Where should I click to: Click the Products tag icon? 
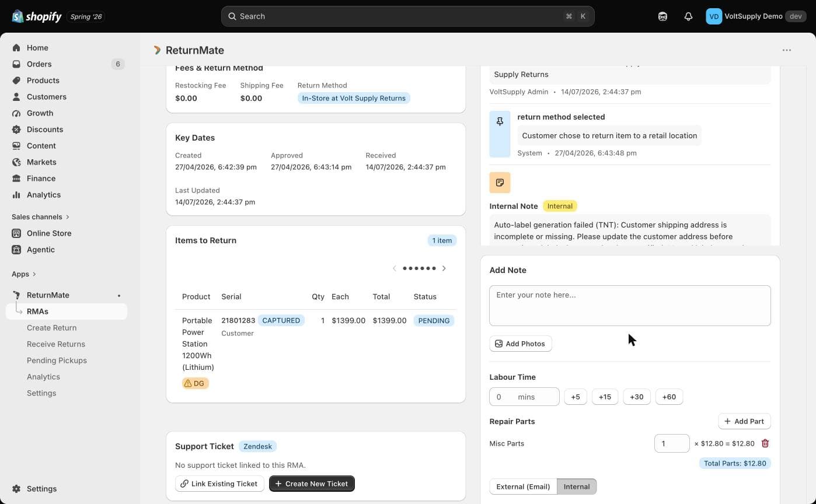coord(16,80)
